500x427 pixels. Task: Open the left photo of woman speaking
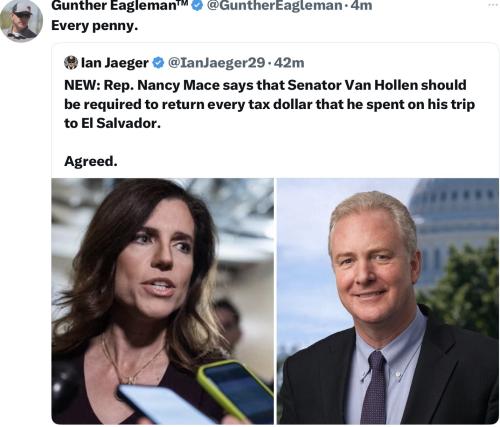tap(163, 301)
